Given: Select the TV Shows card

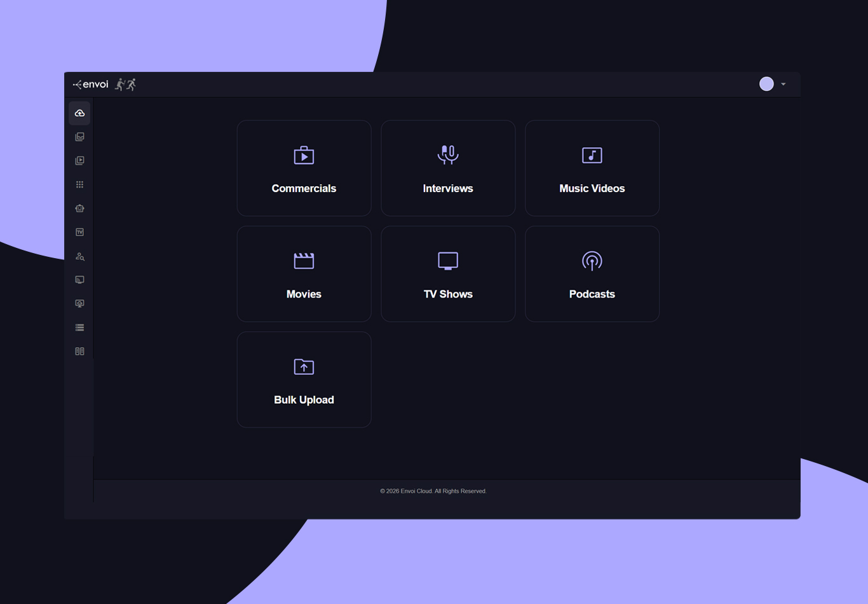Looking at the screenshot, I should click(x=448, y=274).
